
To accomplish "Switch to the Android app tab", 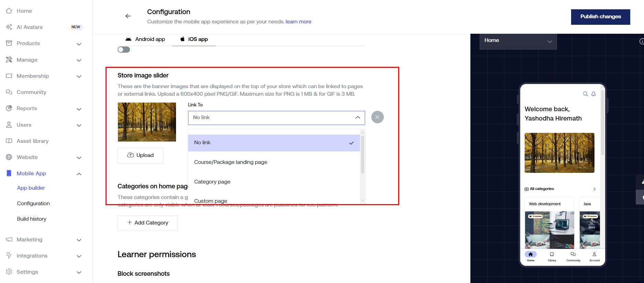I will click(145, 39).
